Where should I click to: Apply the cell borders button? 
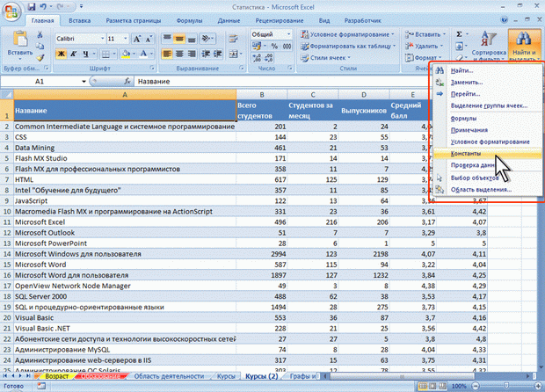click(105, 54)
